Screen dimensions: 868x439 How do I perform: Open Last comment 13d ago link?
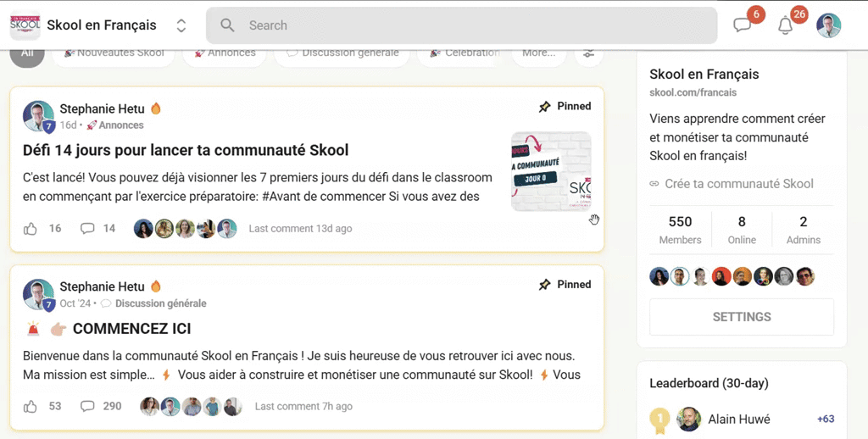300,229
